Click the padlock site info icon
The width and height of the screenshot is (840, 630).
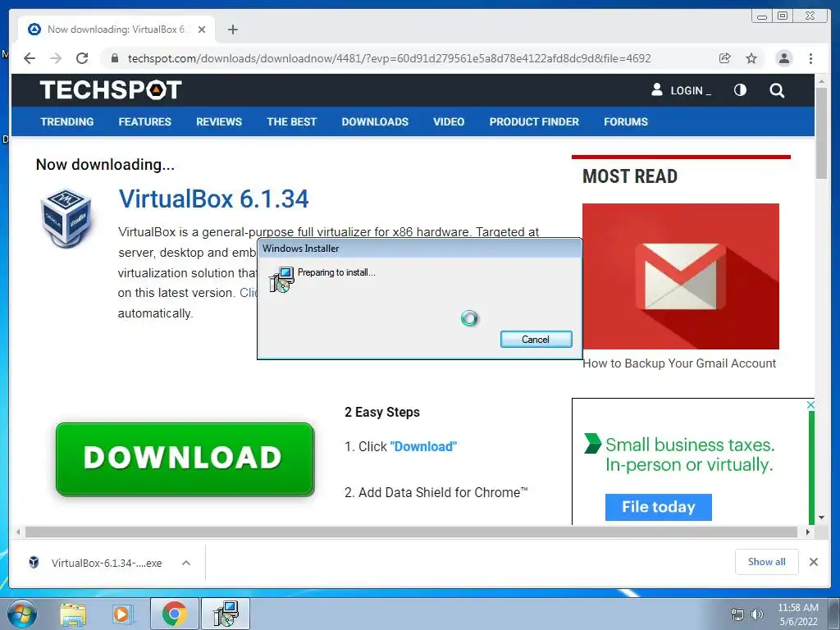(x=115, y=58)
